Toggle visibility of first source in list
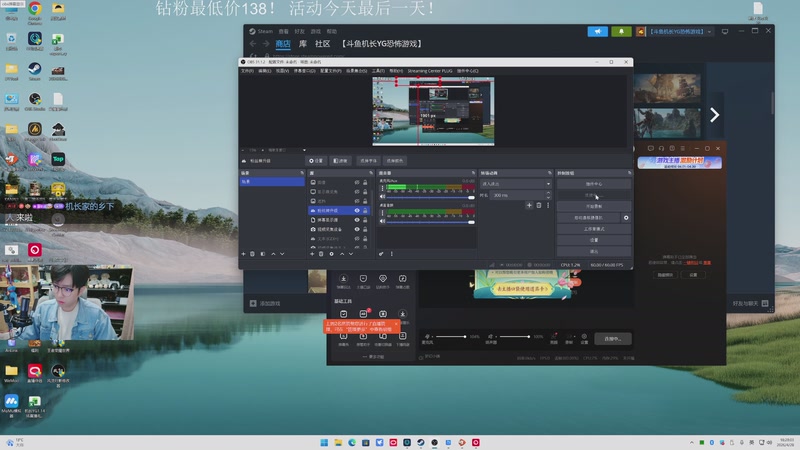Viewport: 800px width, 450px height. point(357,182)
